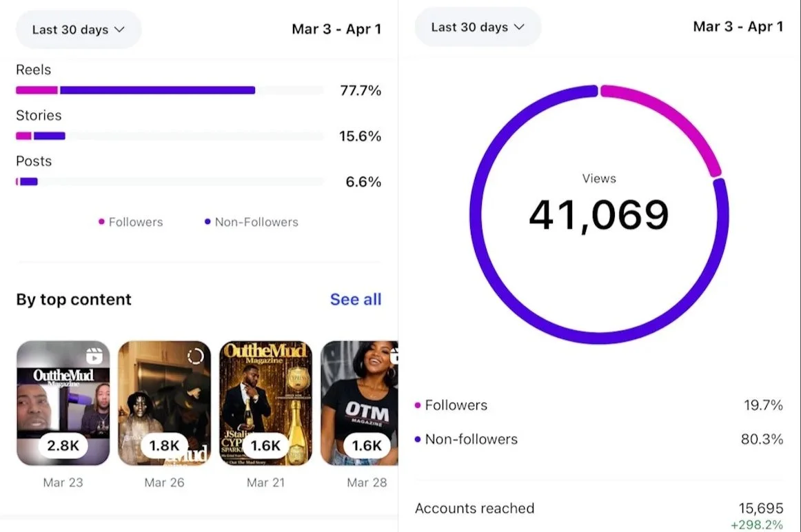Screen dimensions: 801x532
Task: Click Accounts reached 15,695 row
Action: [x=598, y=510]
